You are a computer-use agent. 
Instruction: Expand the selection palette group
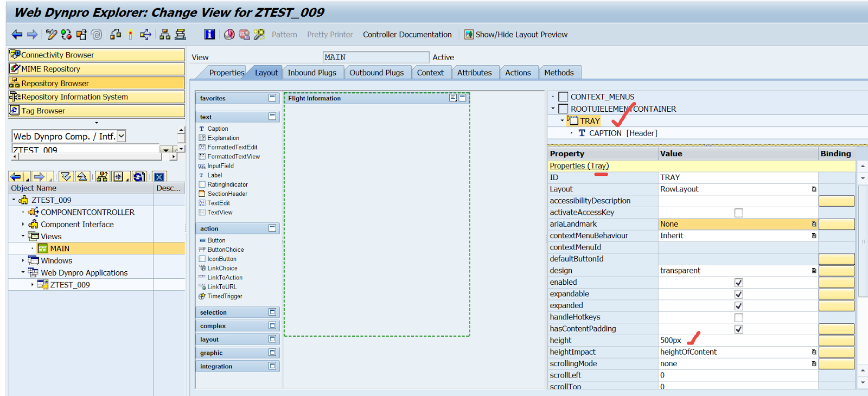[x=272, y=312]
